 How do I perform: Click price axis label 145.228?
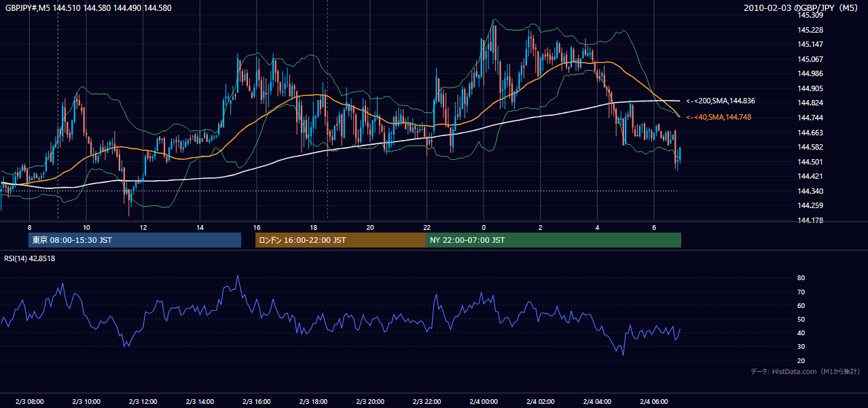pos(811,30)
